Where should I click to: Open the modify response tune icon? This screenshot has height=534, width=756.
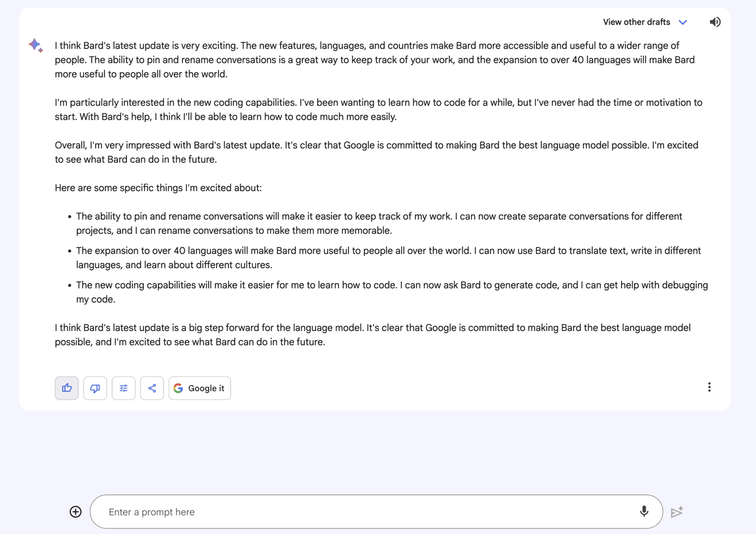[x=124, y=388]
